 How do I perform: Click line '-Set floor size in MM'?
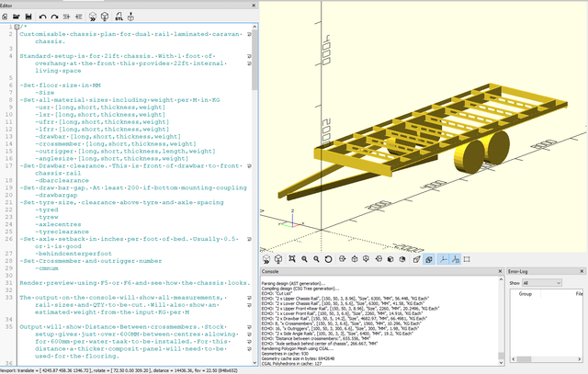click(x=60, y=85)
